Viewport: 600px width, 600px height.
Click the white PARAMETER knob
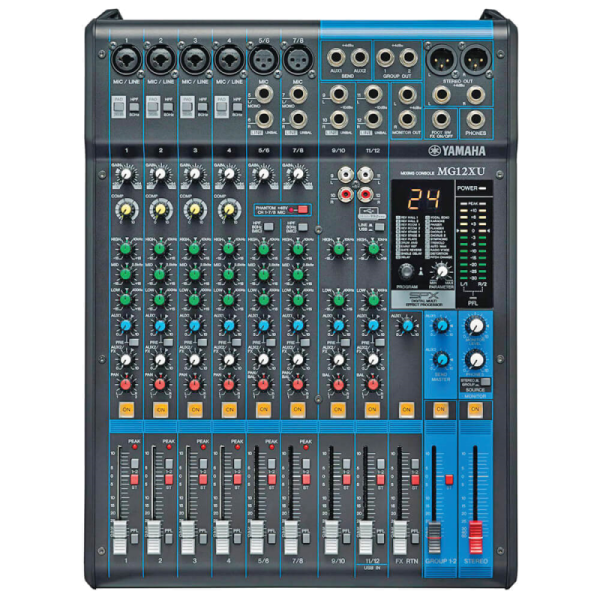[x=442, y=271]
